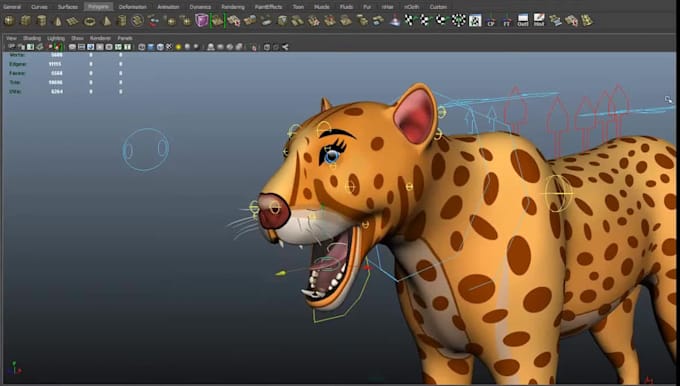This screenshot has width=680, height=386.
Task: Apply spherical UV mapping from the shelf
Action: pos(441,20)
